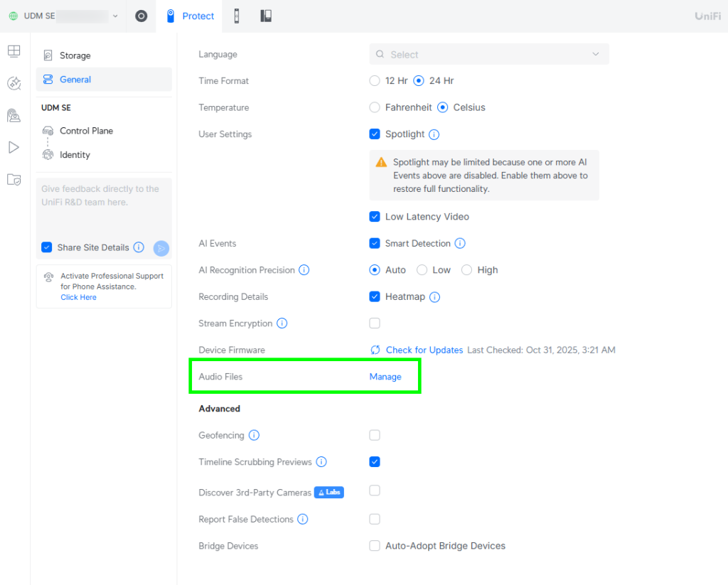Viewport: 728px width, 585px height.
Task: Open the Control Plane settings page
Action: (86, 131)
